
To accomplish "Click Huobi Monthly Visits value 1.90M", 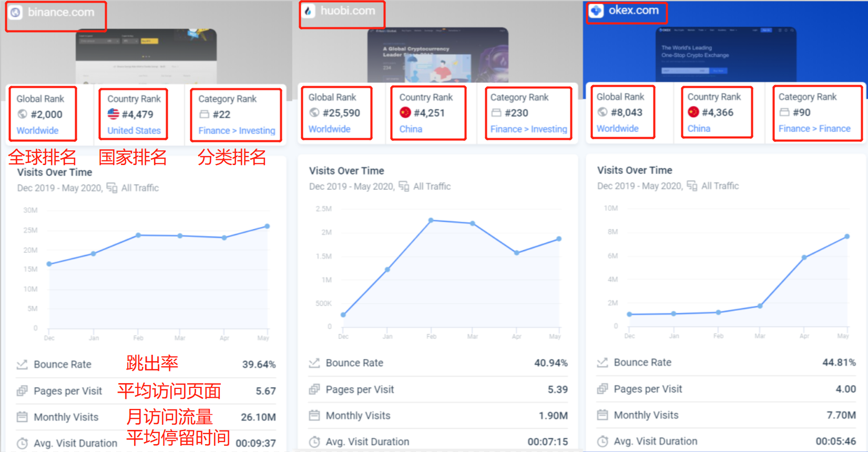I will tap(553, 416).
